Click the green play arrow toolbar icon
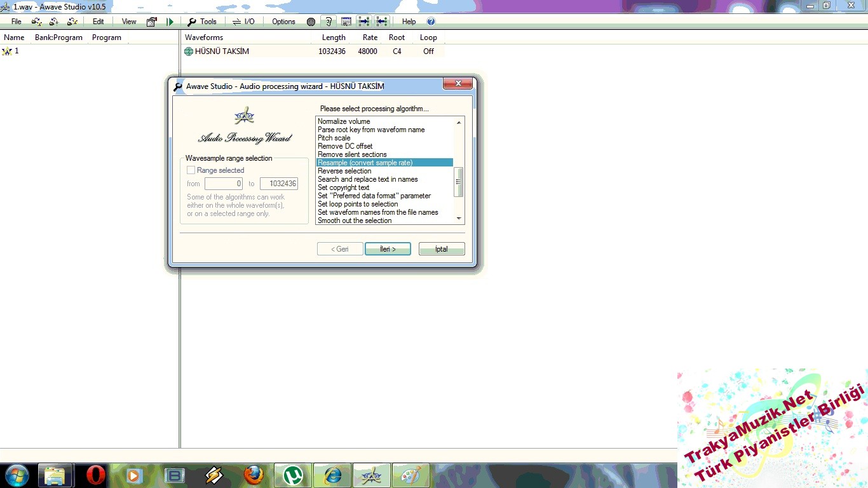 pyautogui.click(x=170, y=22)
